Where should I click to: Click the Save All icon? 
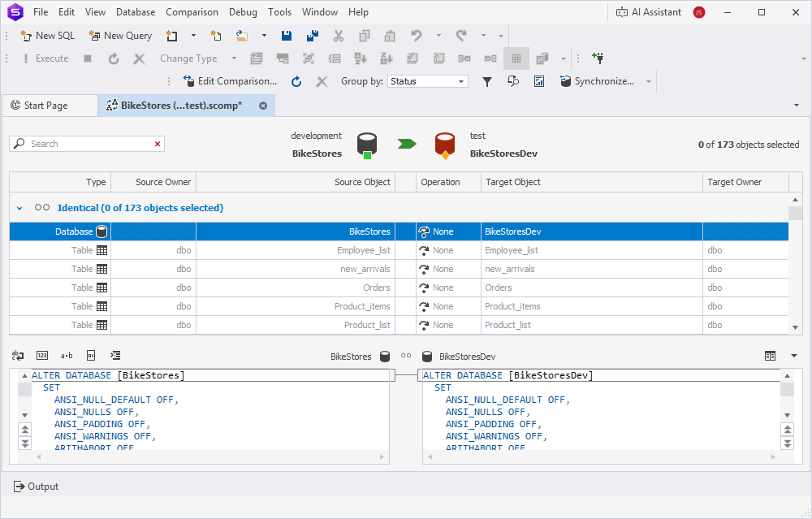pyautogui.click(x=313, y=36)
